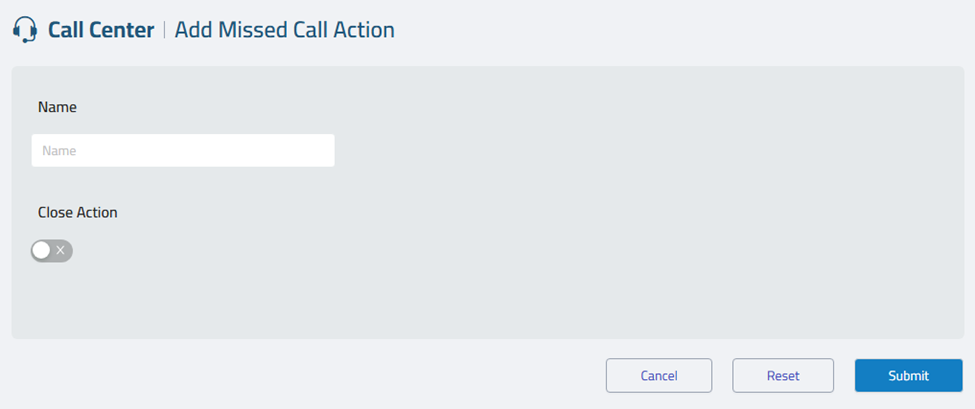Select the gray slider under Close Action

(x=52, y=250)
